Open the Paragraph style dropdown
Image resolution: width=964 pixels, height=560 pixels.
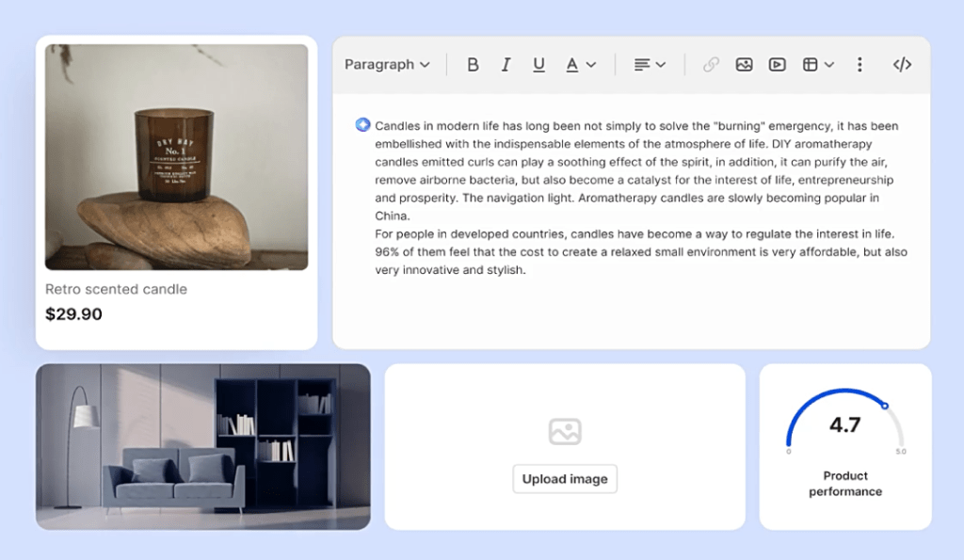click(x=387, y=65)
